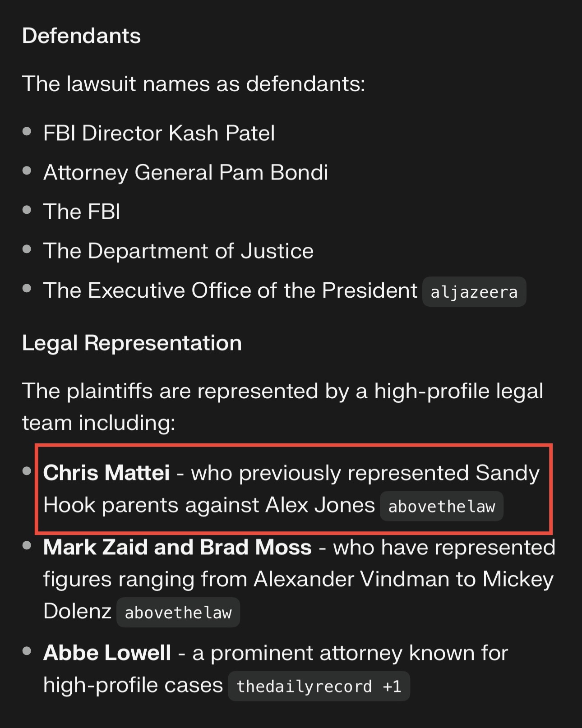This screenshot has height=728, width=582.
Task: Click the words 'Alex Jones'
Action: pos(320,505)
